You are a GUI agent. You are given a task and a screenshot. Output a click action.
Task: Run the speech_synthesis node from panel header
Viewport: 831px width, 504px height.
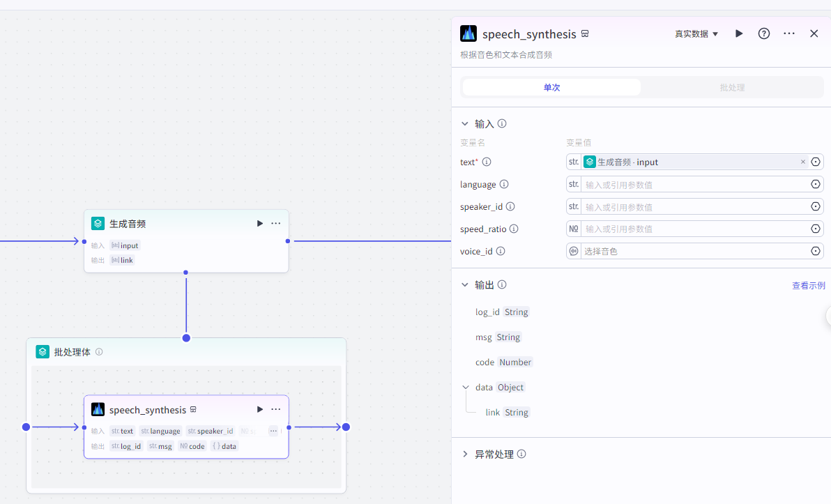point(739,33)
